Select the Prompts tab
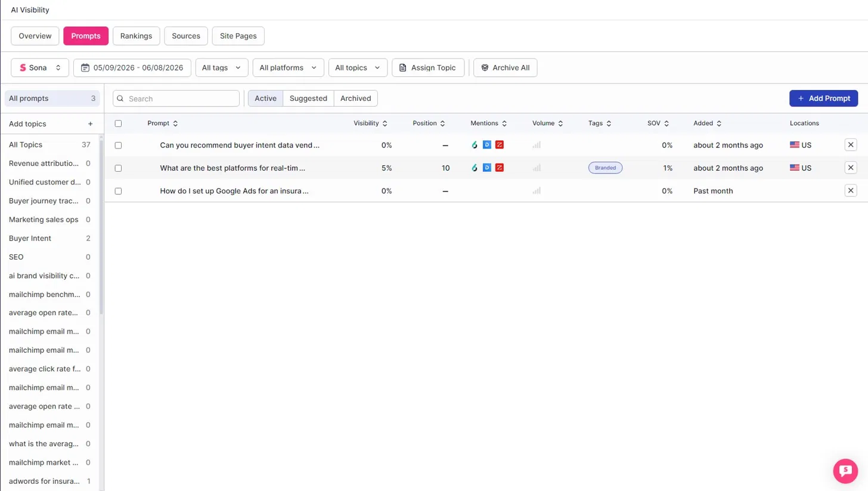This screenshot has width=868, height=491. [86, 36]
